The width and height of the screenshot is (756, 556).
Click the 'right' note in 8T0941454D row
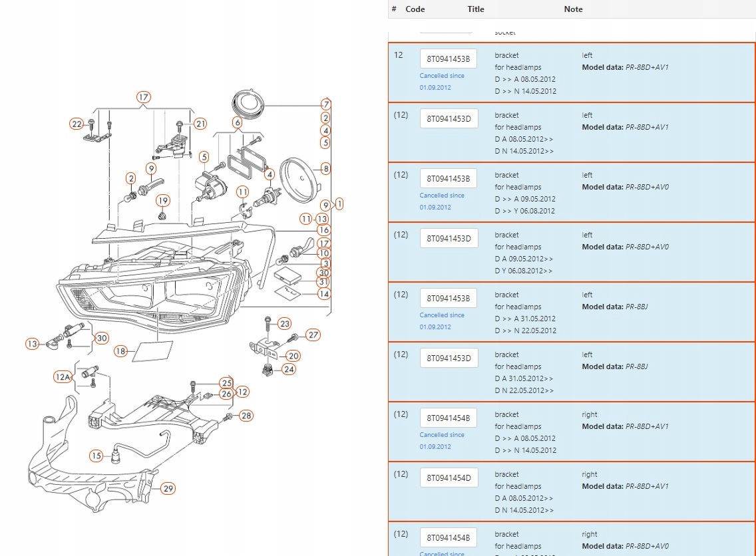tap(589, 474)
